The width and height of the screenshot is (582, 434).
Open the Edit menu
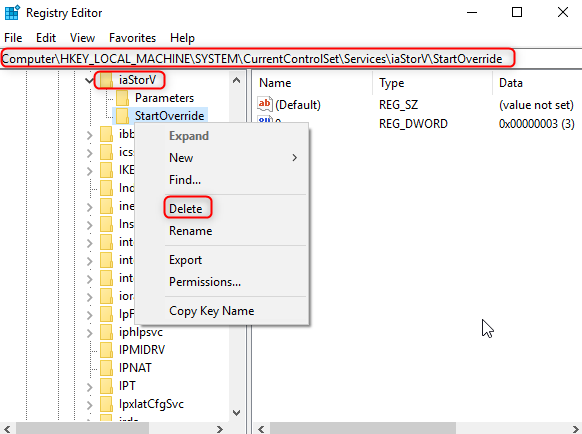46,38
